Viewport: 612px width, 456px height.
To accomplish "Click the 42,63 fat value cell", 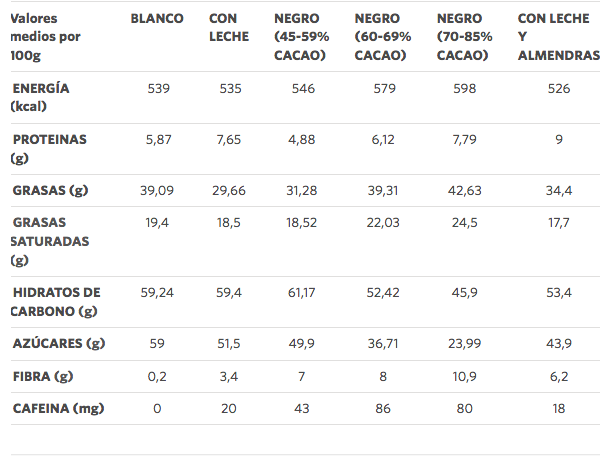I will [x=464, y=191].
